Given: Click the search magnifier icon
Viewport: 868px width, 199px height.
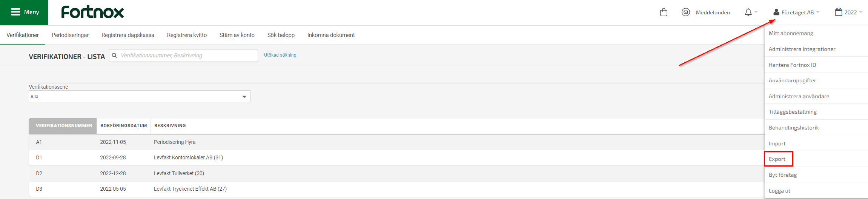Looking at the screenshot, I should point(114,56).
